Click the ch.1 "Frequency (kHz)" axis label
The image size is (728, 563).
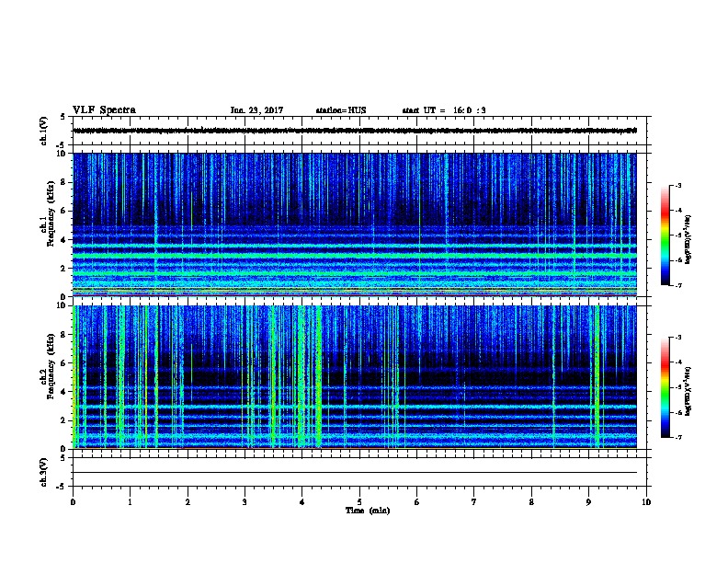tap(51, 213)
